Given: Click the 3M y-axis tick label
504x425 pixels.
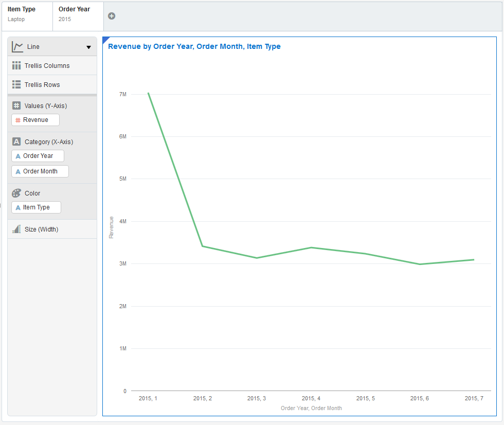Looking at the screenshot, I should (123, 263).
